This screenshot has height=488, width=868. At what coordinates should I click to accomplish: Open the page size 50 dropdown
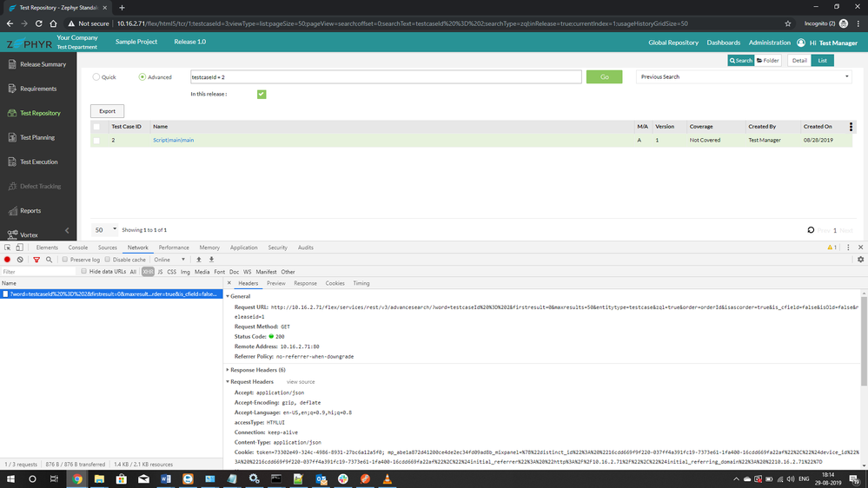[104, 230]
